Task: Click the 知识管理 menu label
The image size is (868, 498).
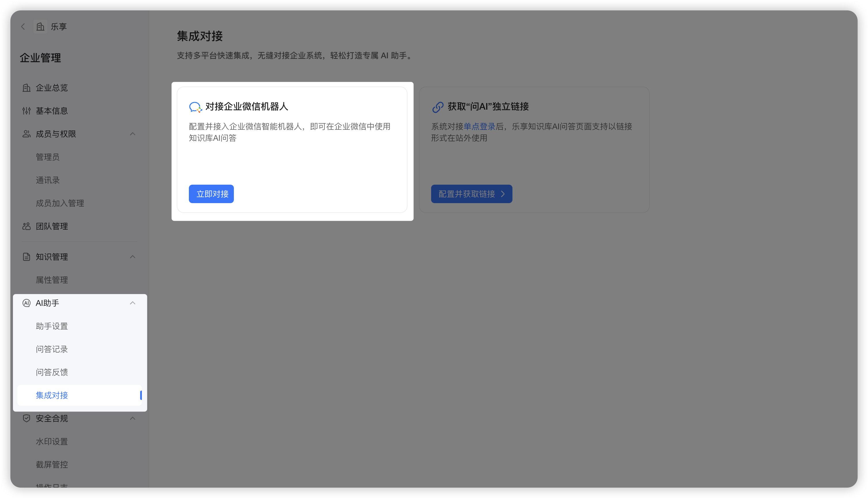Action: pos(52,257)
